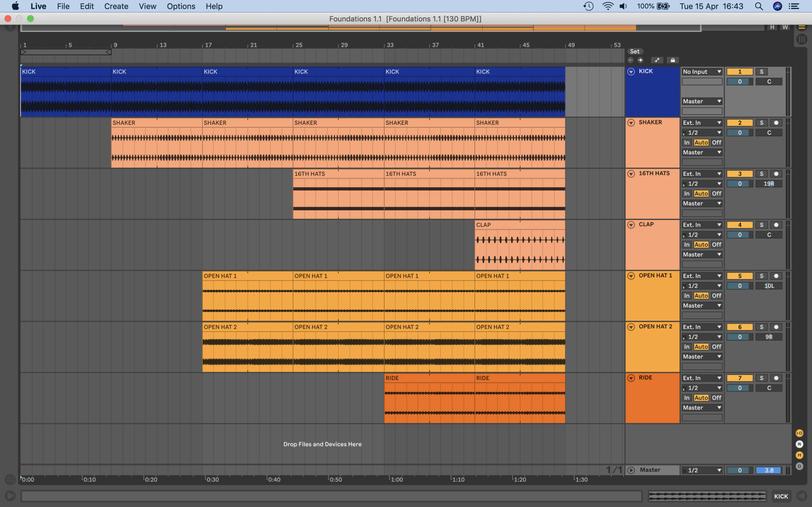812x507 pixels.
Task: Open KICK track No Input dropdown
Action: click(x=702, y=72)
